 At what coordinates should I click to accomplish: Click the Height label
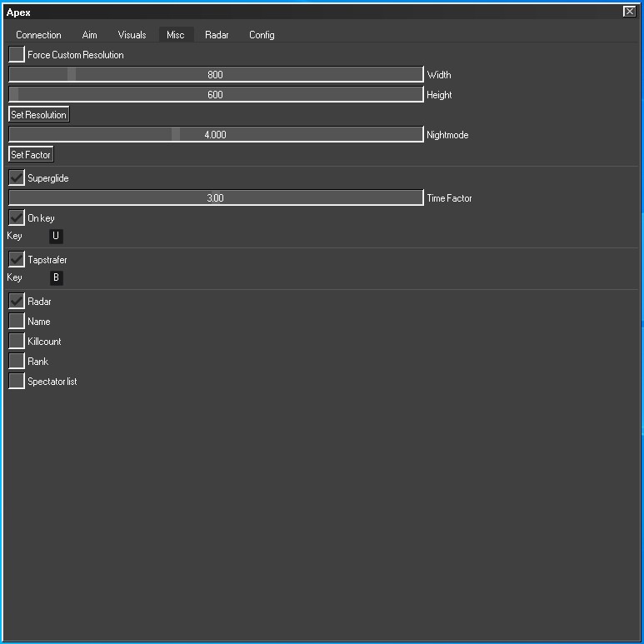pyautogui.click(x=439, y=95)
